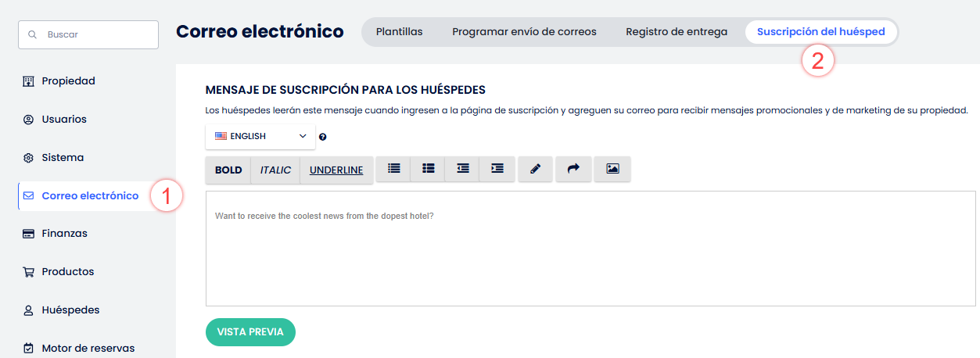980x358 pixels.
Task: Click the Finanzas credit card icon
Action: 28,234
